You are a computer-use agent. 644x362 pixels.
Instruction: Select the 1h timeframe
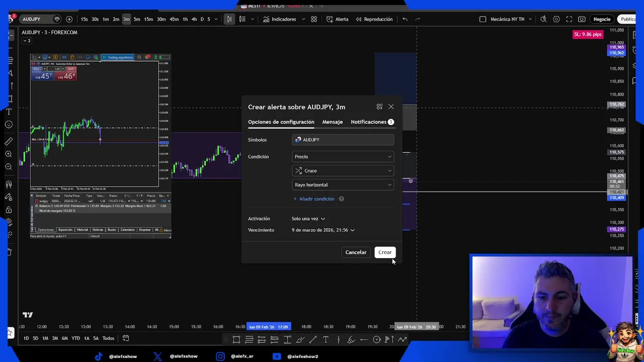pos(185,19)
